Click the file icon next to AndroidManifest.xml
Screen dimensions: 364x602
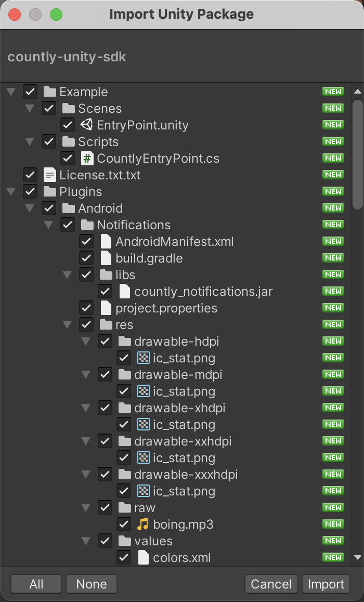tap(107, 241)
